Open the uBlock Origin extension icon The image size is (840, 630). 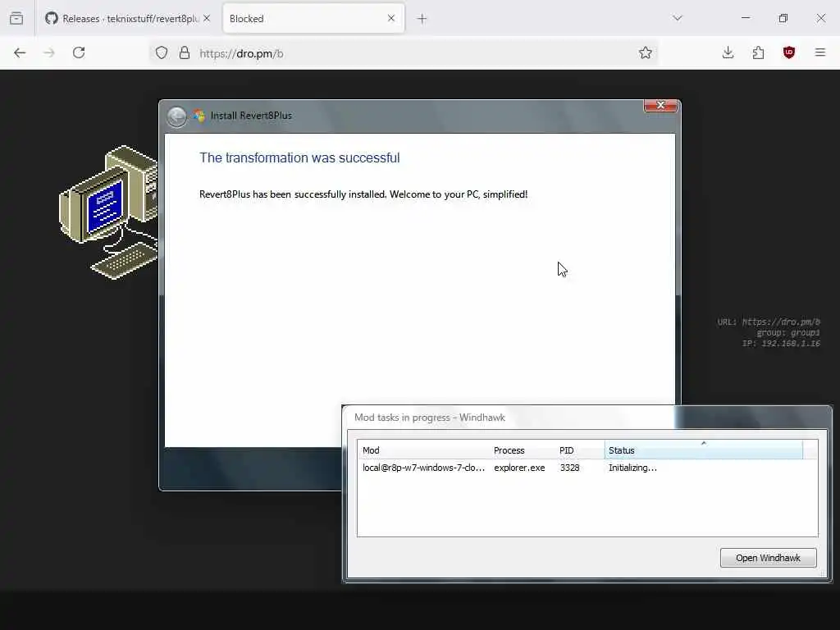pyautogui.click(x=788, y=52)
